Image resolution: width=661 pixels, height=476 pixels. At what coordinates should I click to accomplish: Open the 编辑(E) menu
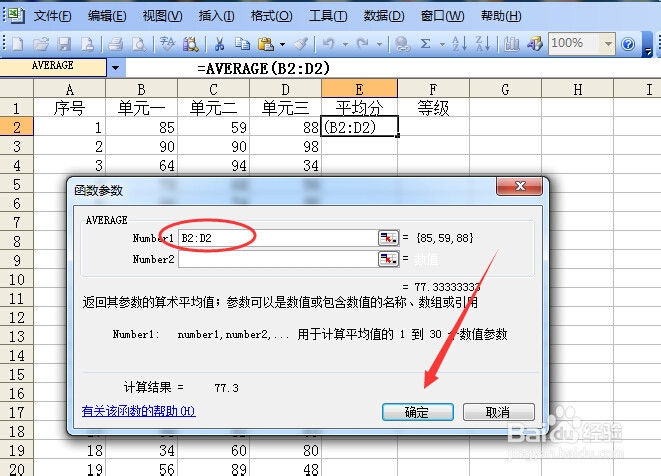[x=107, y=16]
